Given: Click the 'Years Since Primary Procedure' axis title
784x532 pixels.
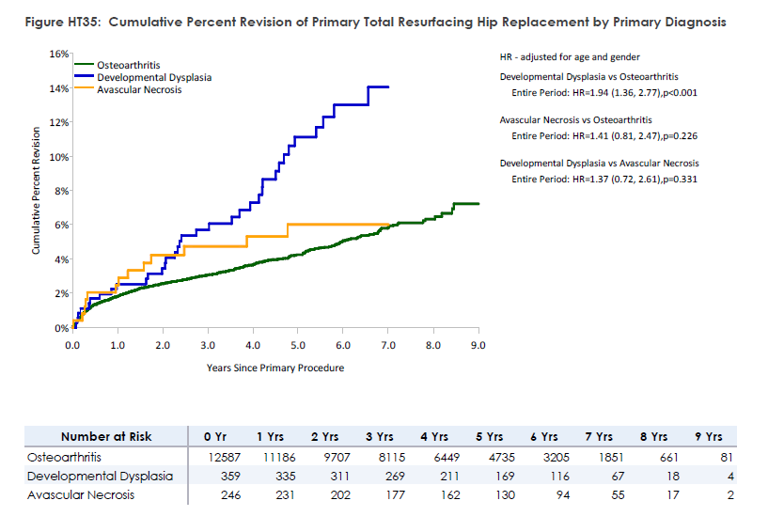Looking at the screenshot, I should click(275, 368).
